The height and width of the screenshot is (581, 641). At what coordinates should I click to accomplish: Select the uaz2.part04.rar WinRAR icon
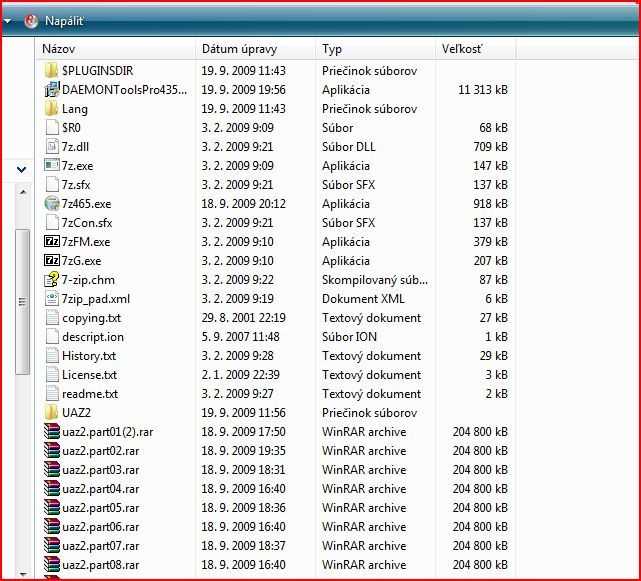(x=52, y=488)
